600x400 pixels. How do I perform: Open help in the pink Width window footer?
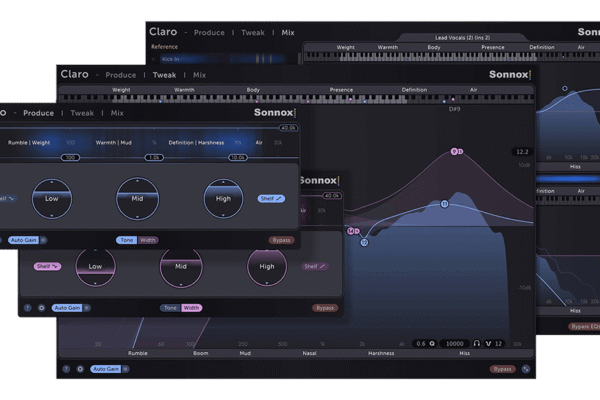pos(28,308)
